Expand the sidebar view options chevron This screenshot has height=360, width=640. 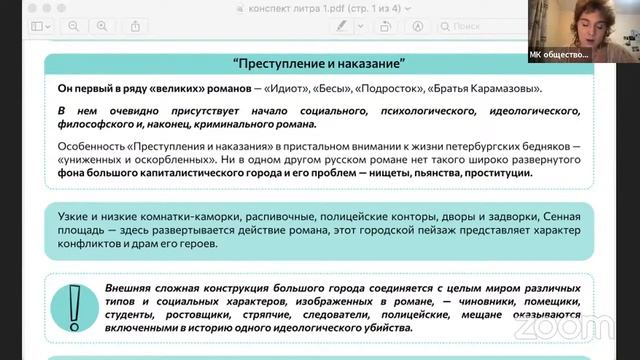pos(48,27)
